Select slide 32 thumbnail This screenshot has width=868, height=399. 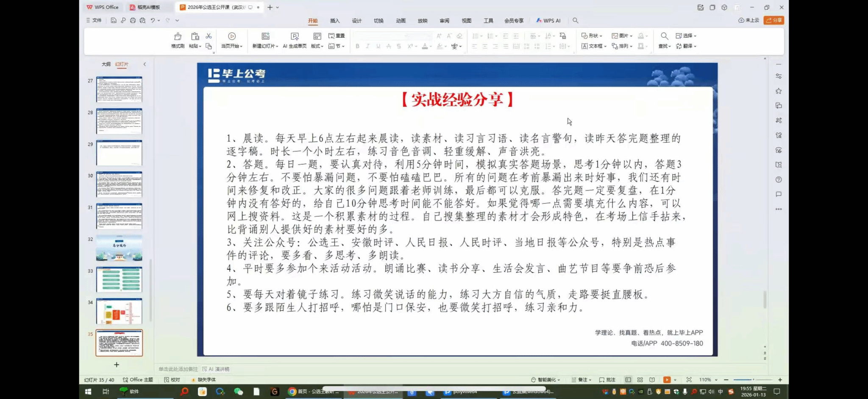[x=119, y=248]
